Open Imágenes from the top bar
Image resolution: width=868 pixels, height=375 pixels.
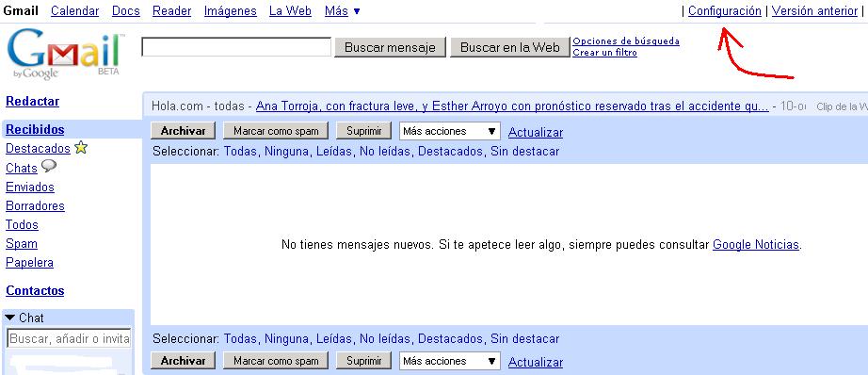click(x=231, y=10)
